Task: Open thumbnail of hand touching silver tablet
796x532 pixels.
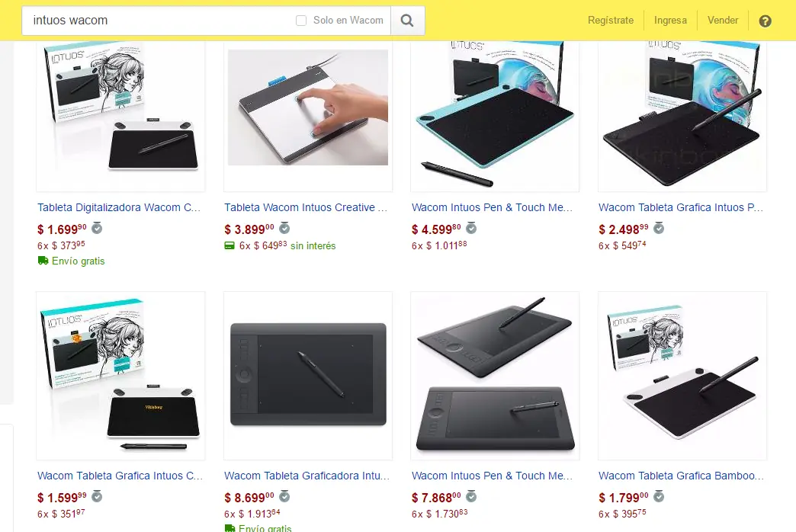Action: point(307,107)
